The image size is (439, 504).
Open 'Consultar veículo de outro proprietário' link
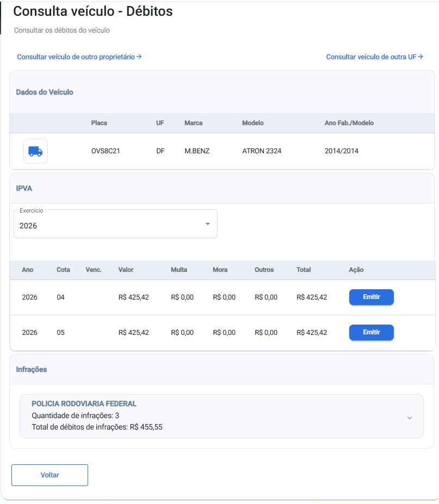79,57
